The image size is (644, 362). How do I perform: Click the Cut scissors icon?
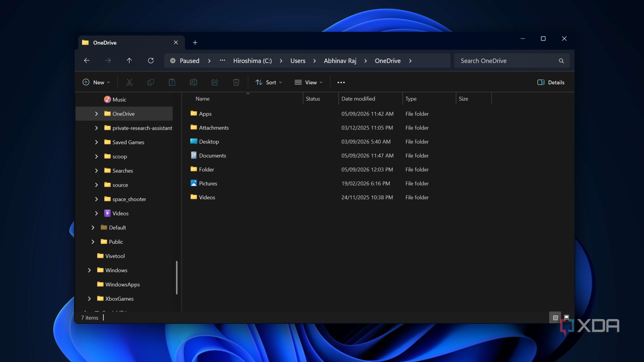click(x=129, y=82)
